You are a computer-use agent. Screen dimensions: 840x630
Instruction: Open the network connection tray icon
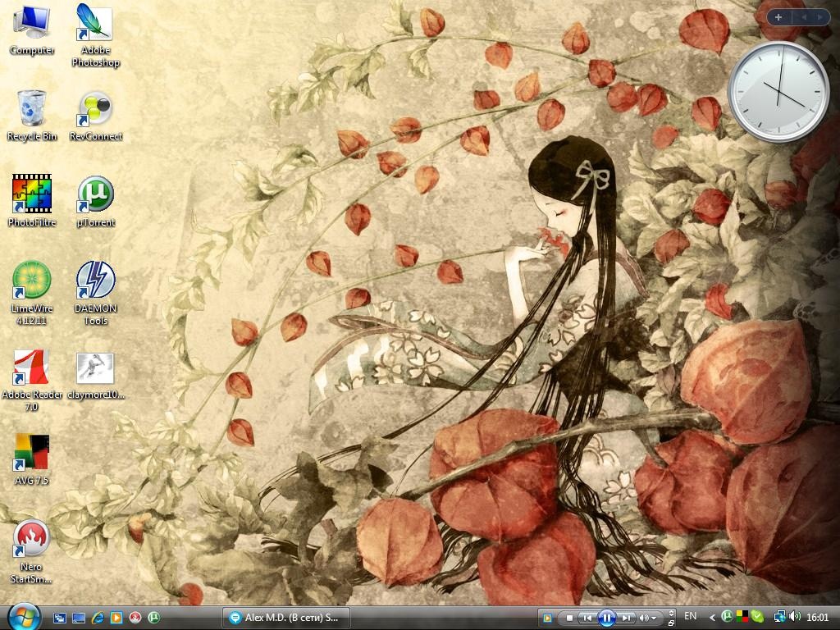coord(780,617)
